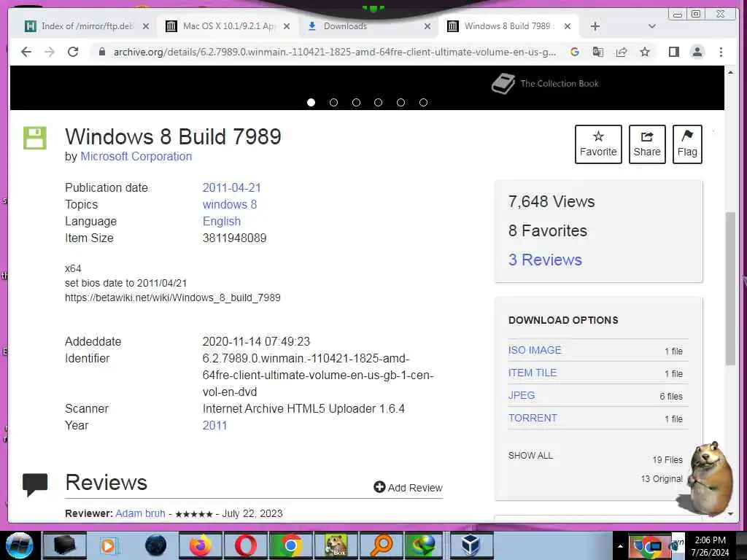Select the second carousel dot

[333, 102]
